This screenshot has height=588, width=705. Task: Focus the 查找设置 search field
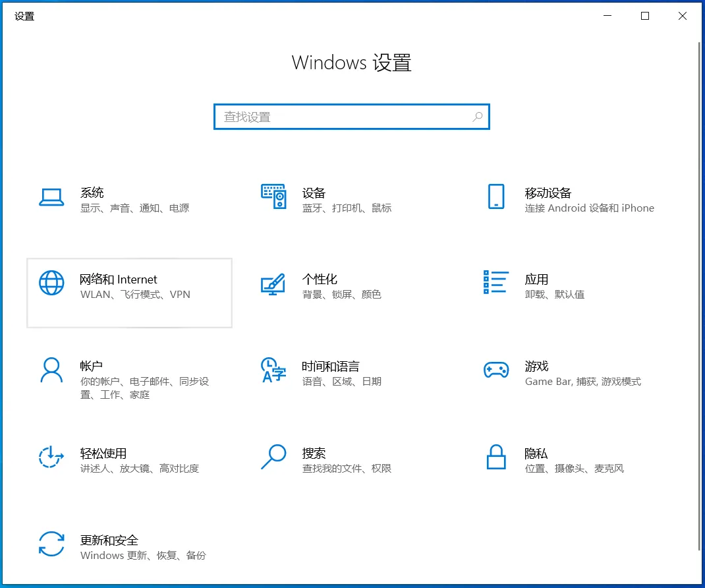coord(352,117)
